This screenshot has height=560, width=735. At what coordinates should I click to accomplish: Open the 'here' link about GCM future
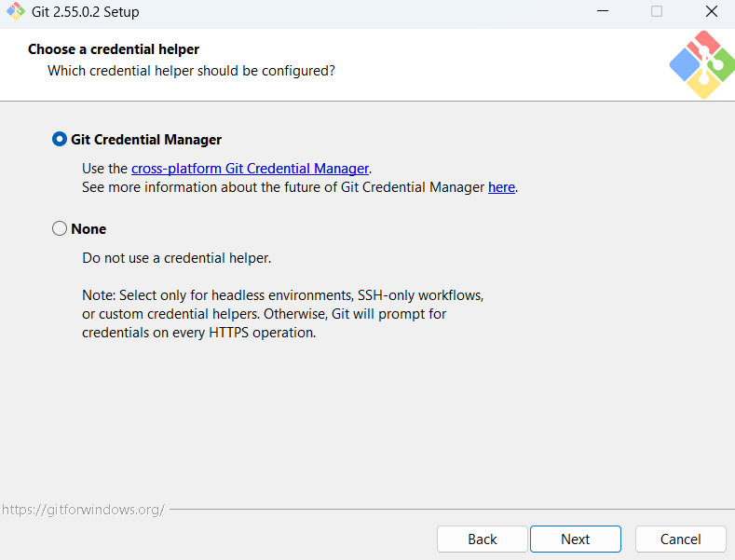pyautogui.click(x=501, y=187)
